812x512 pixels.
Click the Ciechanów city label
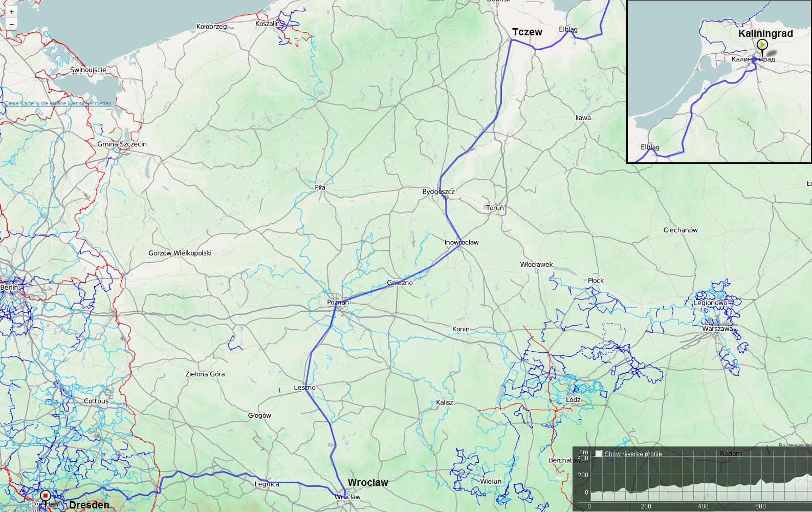[x=680, y=230]
